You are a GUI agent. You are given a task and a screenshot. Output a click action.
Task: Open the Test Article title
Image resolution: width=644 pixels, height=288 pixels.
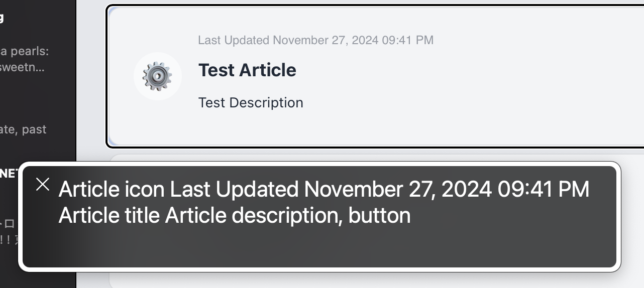[247, 70]
